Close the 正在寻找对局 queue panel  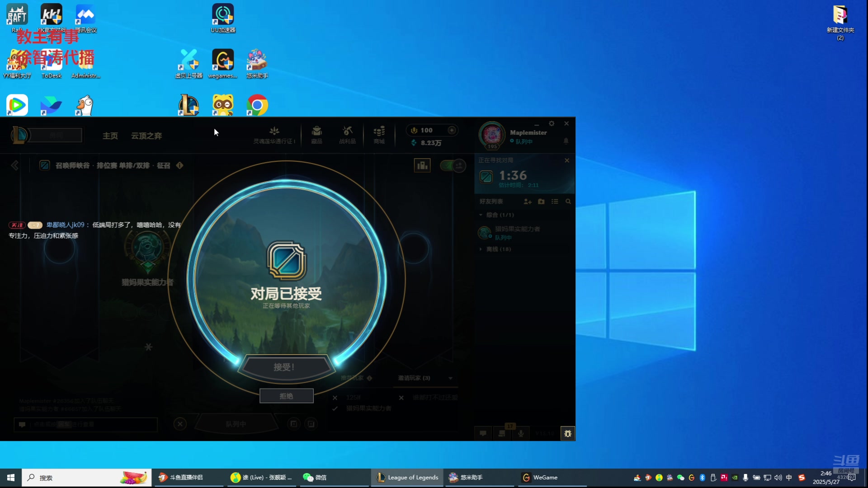(x=567, y=160)
